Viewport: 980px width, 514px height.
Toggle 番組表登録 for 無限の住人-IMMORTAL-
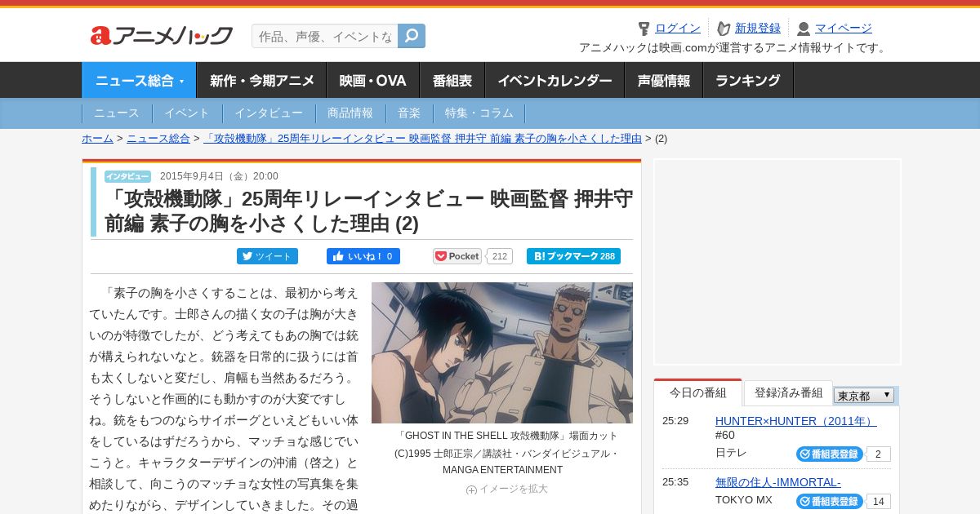pyautogui.click(x=829, y=502)
